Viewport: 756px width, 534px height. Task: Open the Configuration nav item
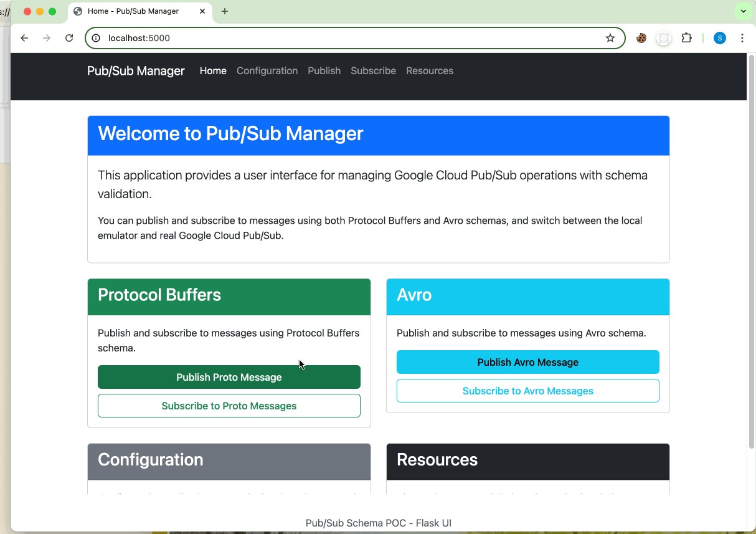(267, 71)
